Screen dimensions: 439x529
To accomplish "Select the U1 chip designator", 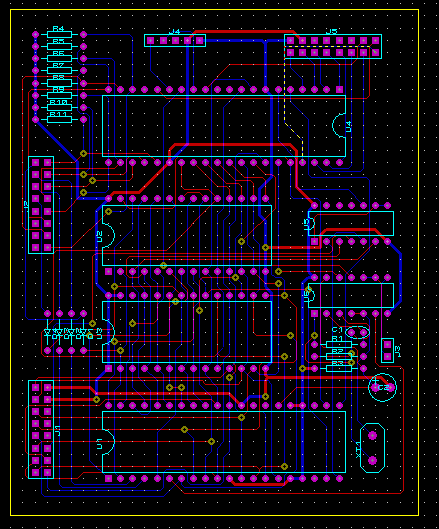I will pyautogui.click(x=99, y=444).
